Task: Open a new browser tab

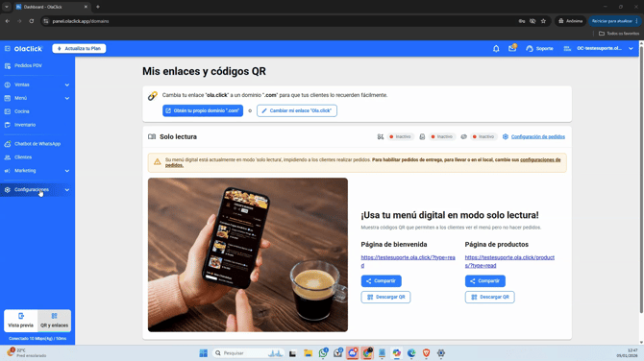Action: point(98,7)
